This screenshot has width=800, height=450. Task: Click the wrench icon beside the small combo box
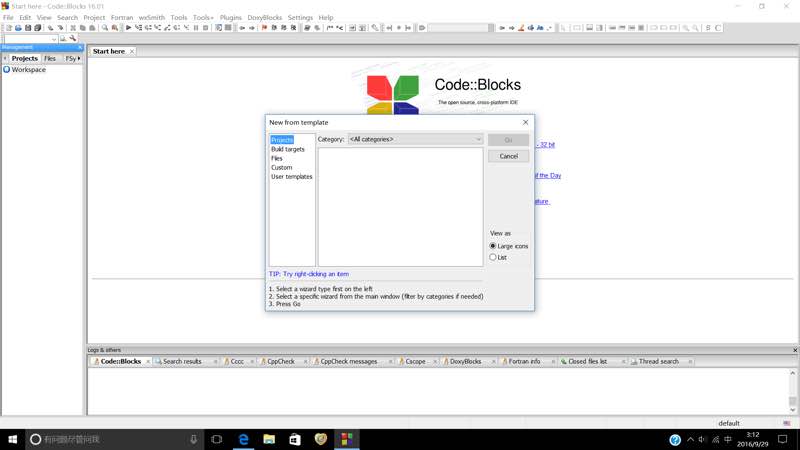click(73, 39)
